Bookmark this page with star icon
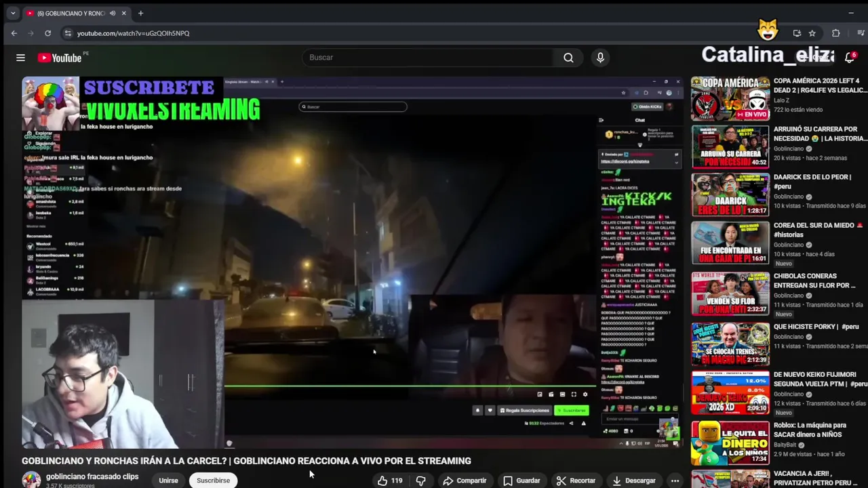This screenshot has width=868, height=488. (812, 33)
